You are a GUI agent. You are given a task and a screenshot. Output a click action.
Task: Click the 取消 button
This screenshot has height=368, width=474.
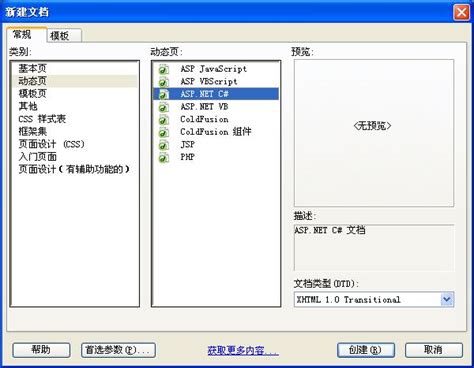click(434, 350)
